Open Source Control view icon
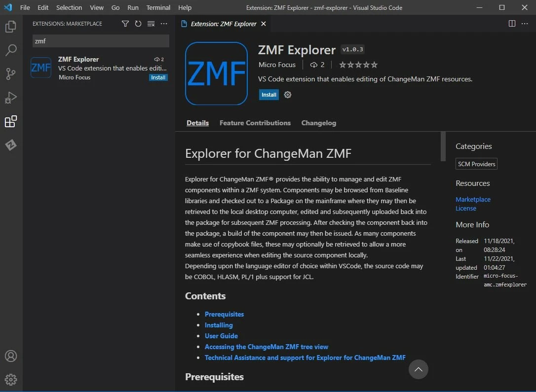 click(11, 74)
